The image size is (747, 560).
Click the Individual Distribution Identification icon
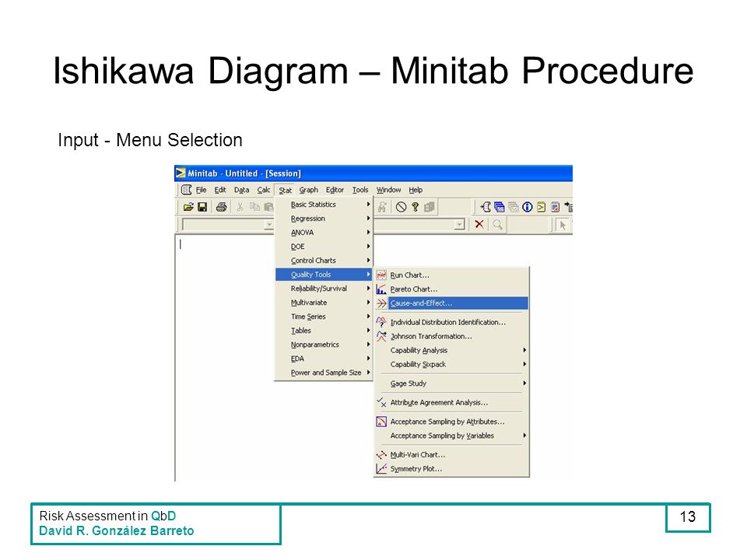381,322
